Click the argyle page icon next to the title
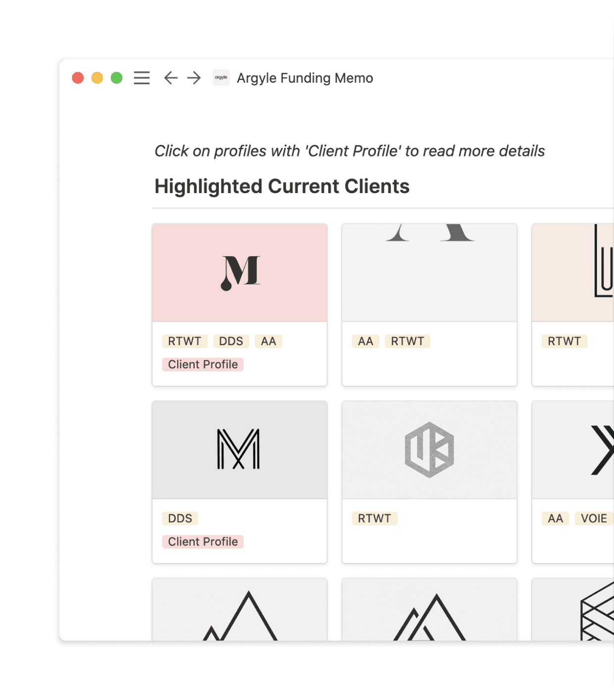The width and height of the screenshot is (614, 700). click(221, 78)
